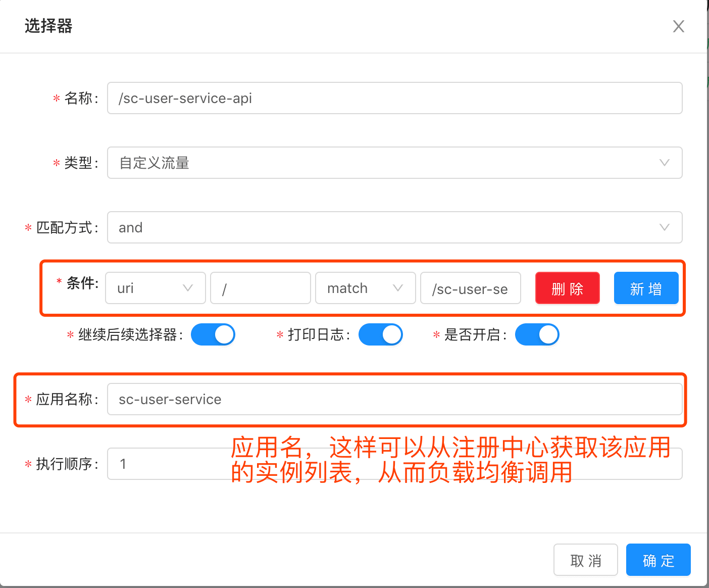Select the / path value input

pyautogui.click(x=260, y=288)
